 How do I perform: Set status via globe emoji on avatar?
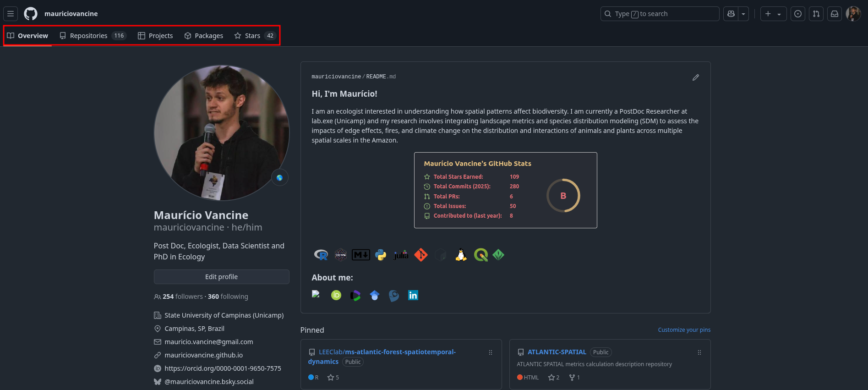279,178
